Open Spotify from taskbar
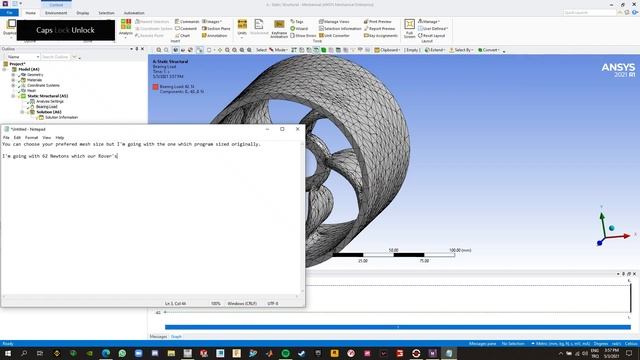 tap(285, 353)
